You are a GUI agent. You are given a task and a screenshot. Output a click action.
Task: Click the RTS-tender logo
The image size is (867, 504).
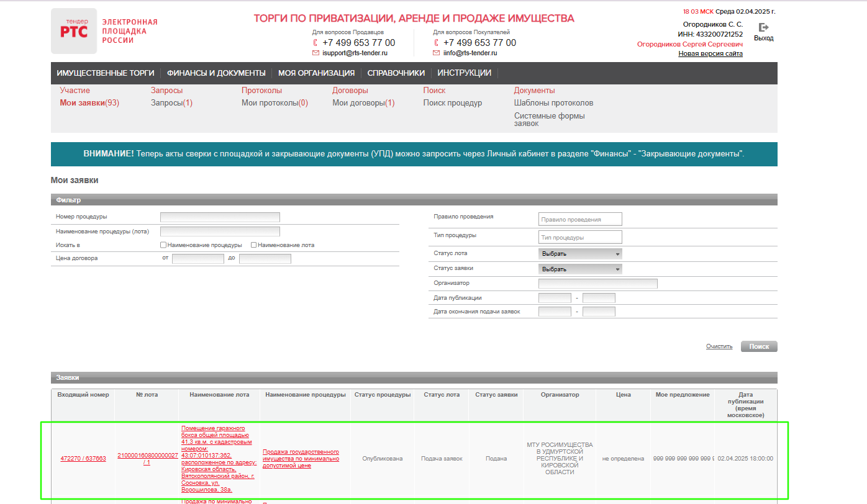coord(74,31)
